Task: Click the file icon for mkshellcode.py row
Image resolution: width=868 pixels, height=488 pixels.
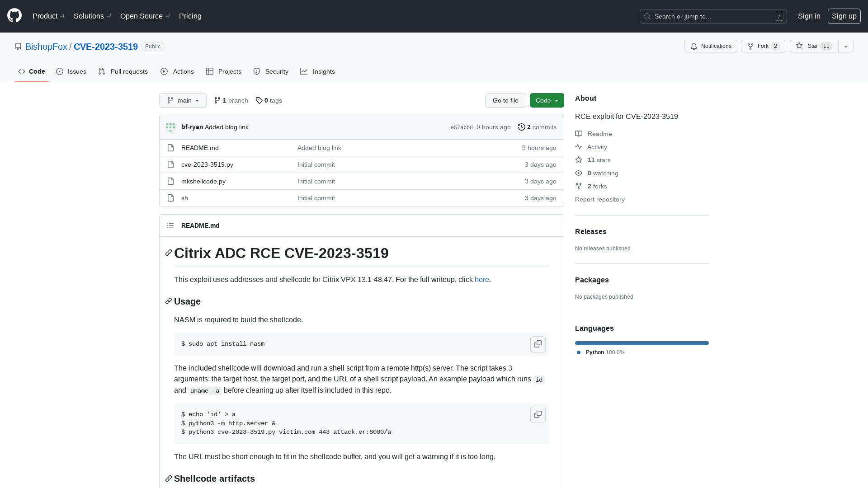Action: point(170,181)
